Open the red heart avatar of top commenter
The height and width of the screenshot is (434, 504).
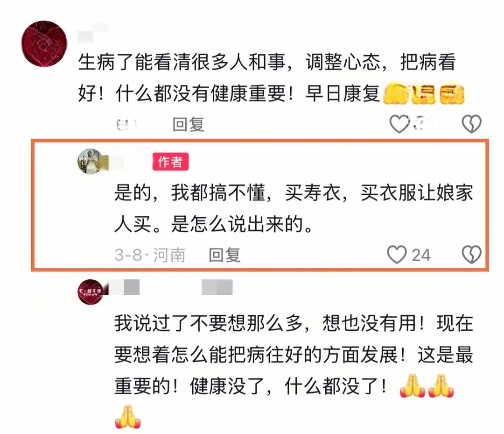pyautogui.click(x=44, y=44)
